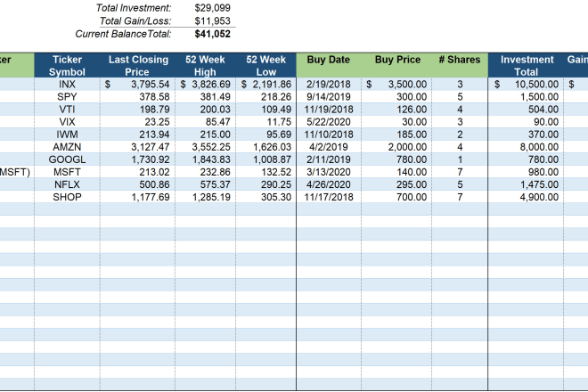Click the Investment Total column header
Image resolution: width=588 pixels, height=392 pixels.
[x=527, y=66]
